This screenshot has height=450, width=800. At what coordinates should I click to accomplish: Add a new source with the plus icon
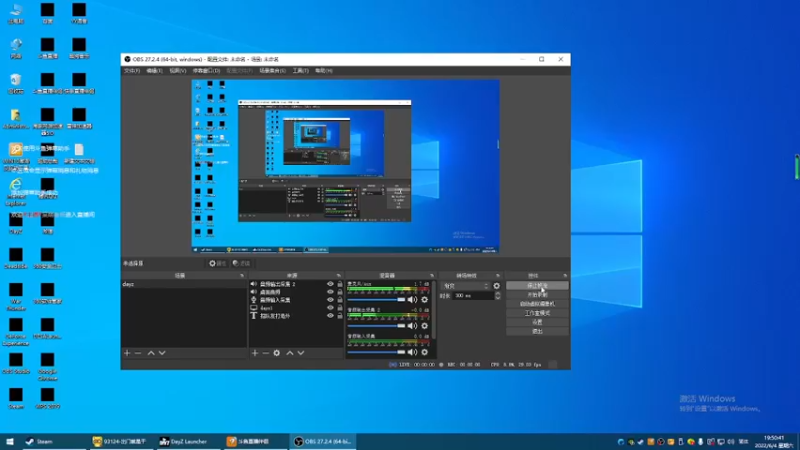pyautogui.click(x=255, y=353)
